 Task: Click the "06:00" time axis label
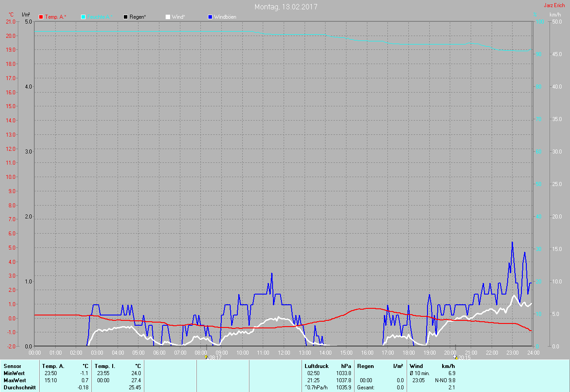click(159, 353)
